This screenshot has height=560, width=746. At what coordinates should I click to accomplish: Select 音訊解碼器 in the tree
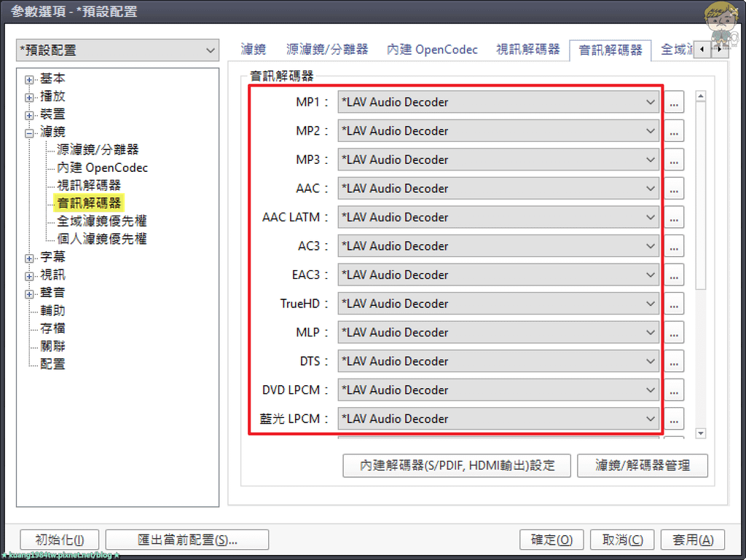coord(89,203)
